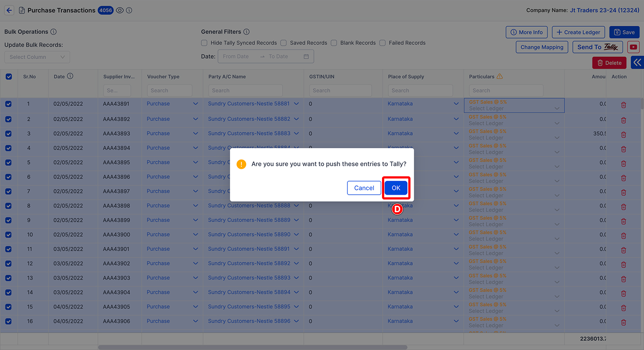The height and width of the screenshot is (350, 644).
Task: Click the horizontal scrollbar at bottom
Action: (252, 347)
